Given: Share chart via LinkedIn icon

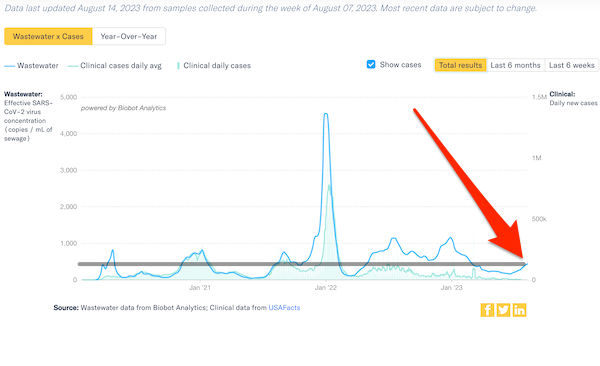Looking at the screenshot, I should pyautogui.click(x=519, y=310).
